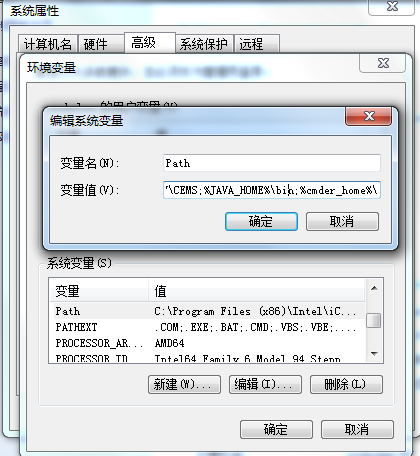Viewport: 420px width, 456px height.
Task: Click the 新建(W)... button
Action: coord(184,384)
